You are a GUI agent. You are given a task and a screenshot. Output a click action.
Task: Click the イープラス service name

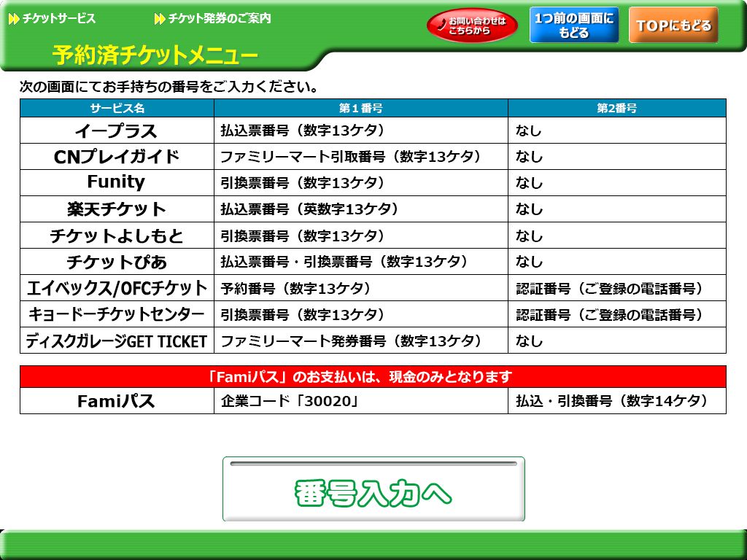point(117,131)
